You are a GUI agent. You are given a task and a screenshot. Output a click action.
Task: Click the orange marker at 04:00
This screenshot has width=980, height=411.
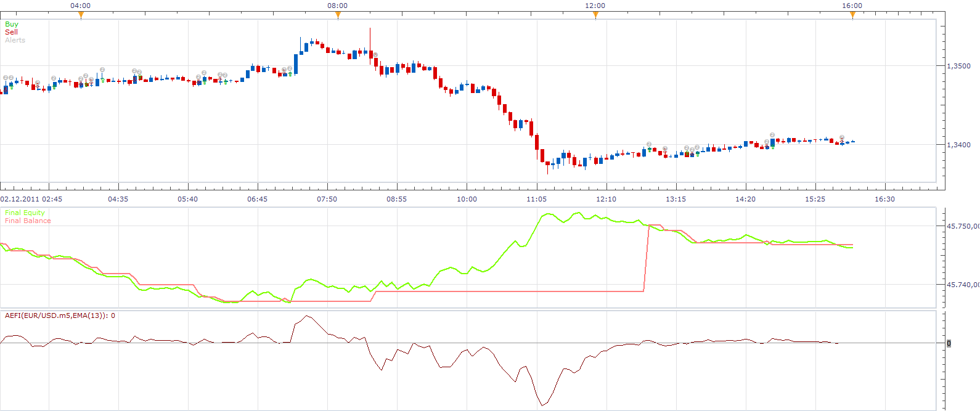click(81, 15)
